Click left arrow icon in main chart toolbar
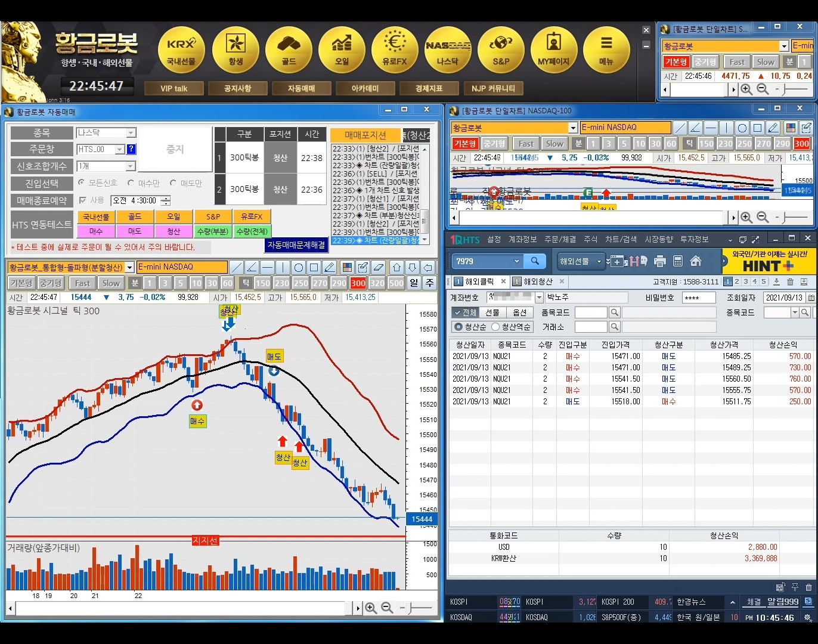Image resolution: width=818 pixels, height=644 pixels. click(x=427, y=267)
